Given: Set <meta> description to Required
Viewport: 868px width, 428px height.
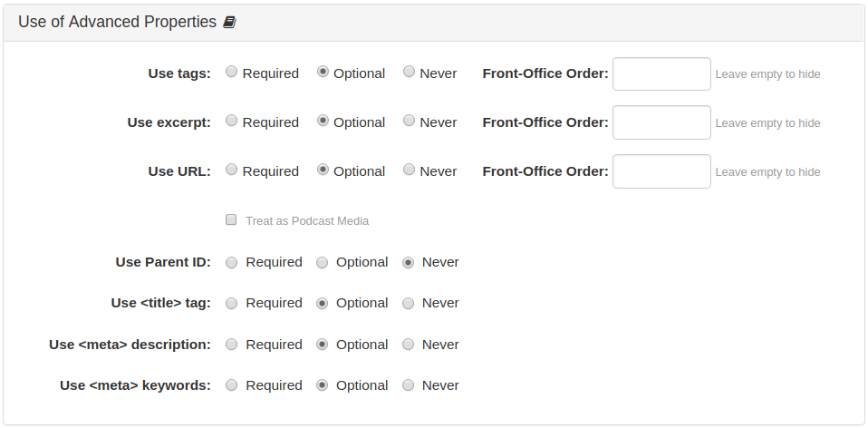Looking at the screenshot, I should [x=231, y=345].
